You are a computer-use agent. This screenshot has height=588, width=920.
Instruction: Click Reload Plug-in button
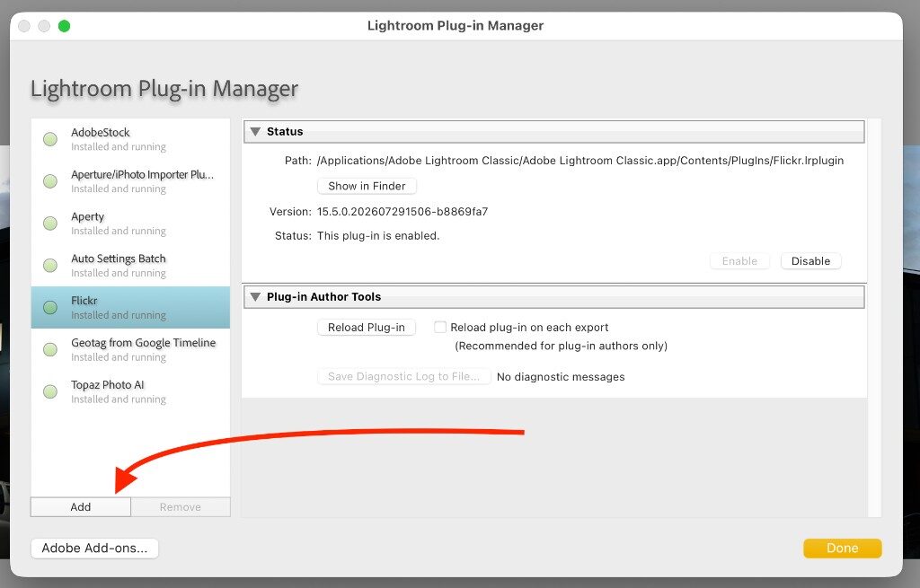(367, 327)
